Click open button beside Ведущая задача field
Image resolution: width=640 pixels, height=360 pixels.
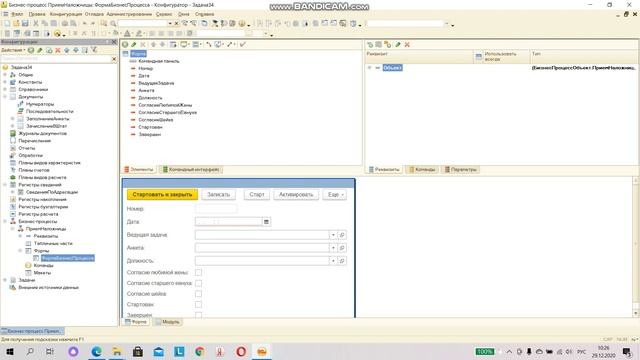click(x=342, y=235)
